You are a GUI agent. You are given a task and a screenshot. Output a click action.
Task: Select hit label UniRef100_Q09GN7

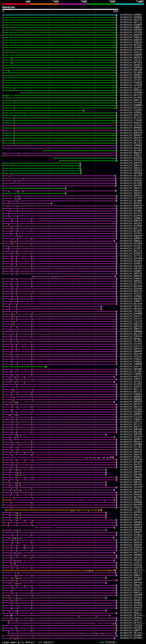(131, 47)
